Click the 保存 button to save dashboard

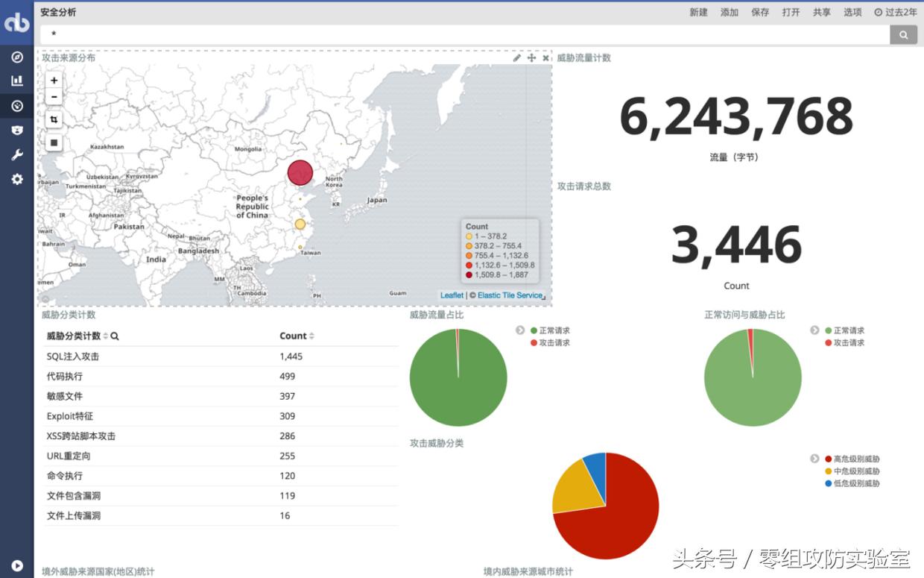(759, 12)
